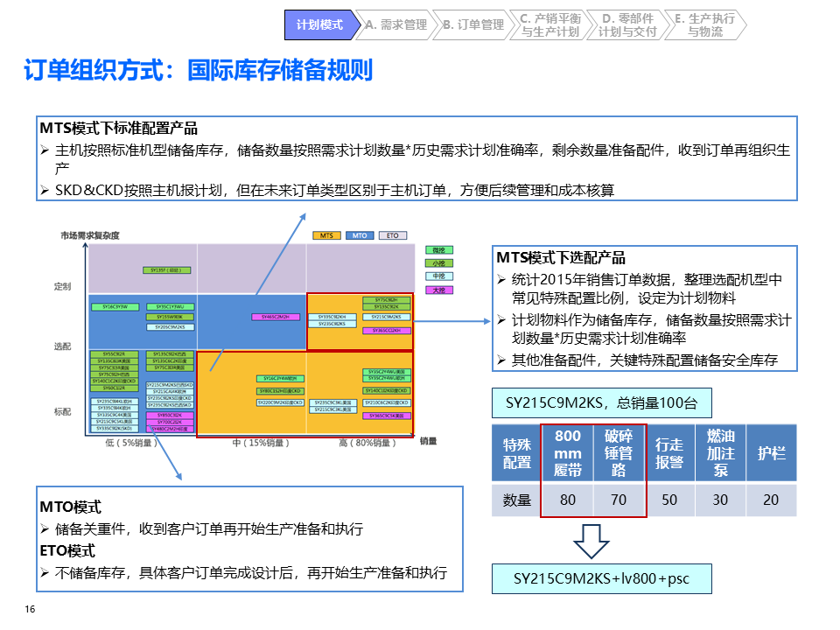The image size is (840, 630).
Task: Click the 中（15%销量） x-axis label
Action: click(x=261, y=443)
